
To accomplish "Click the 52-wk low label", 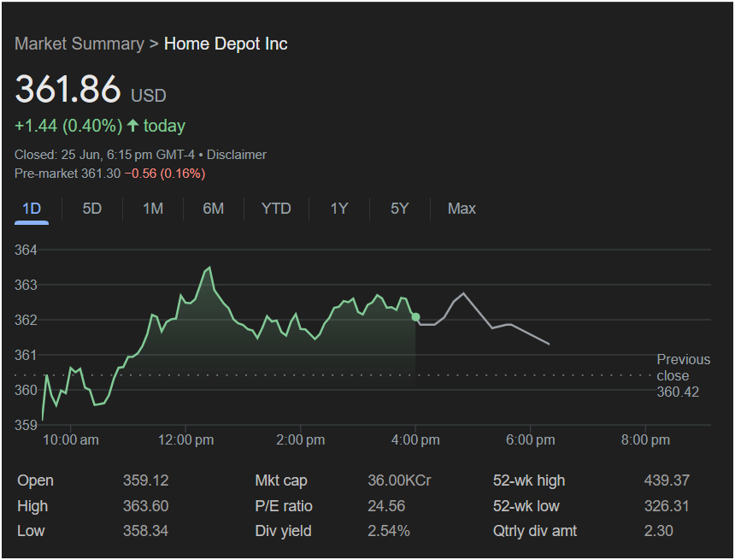I will point(526,506).
